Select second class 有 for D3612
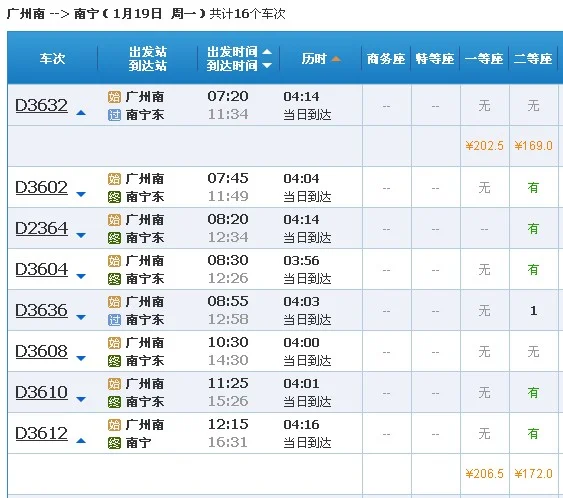 (x=533, y=433)
